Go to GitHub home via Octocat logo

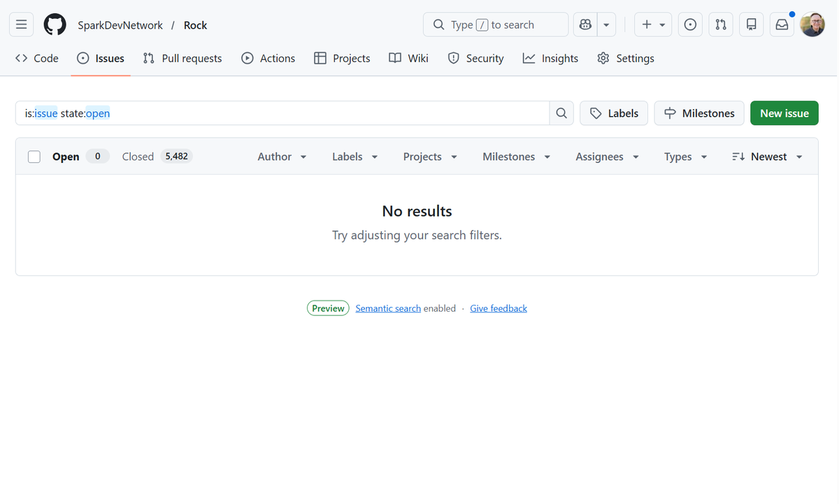tap(55, 24)
